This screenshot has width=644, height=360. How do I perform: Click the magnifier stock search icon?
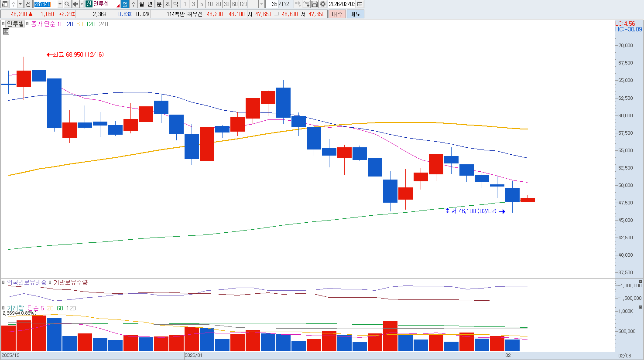[x=67, y=4]
